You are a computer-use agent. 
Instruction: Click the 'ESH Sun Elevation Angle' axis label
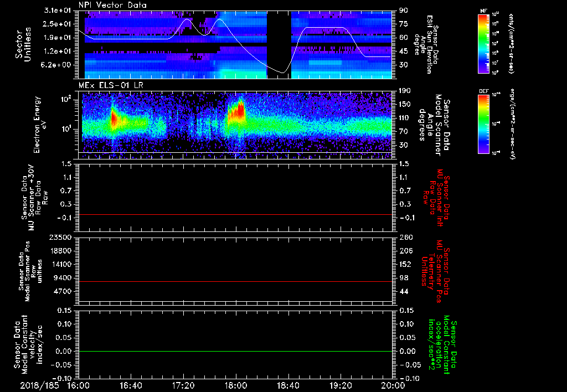click(426, 44)
